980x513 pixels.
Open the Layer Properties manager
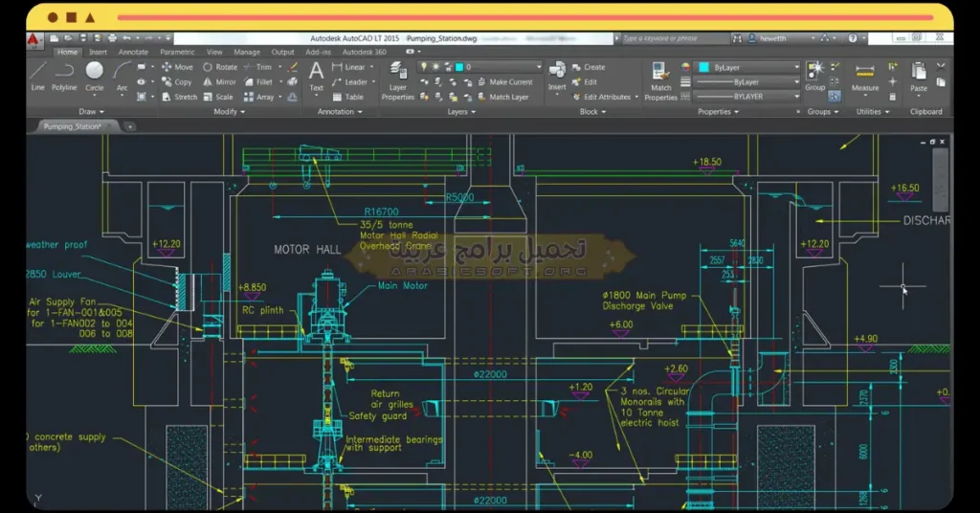click(397, 81)
